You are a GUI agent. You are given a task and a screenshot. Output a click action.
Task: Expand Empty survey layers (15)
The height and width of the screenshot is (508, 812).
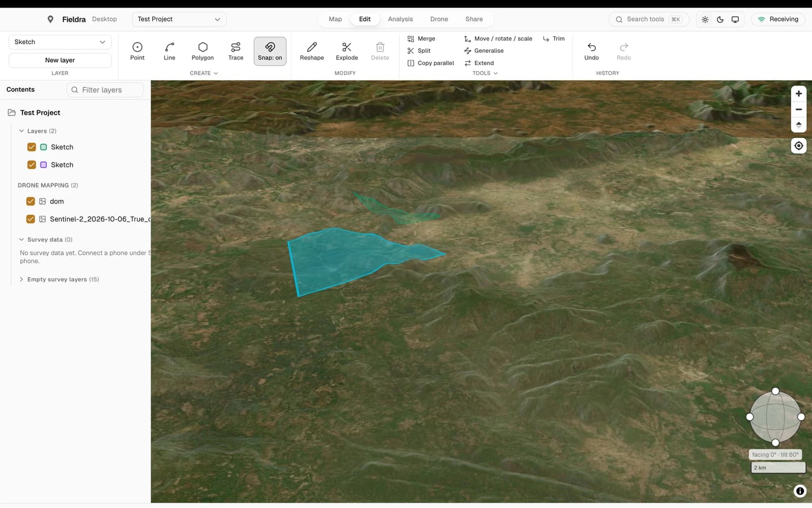[x=21, y=279]
